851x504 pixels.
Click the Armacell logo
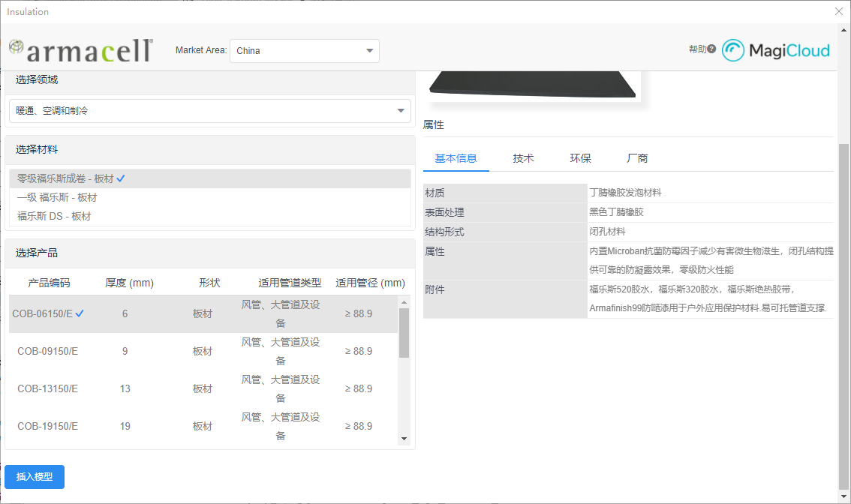pos(81,50)
